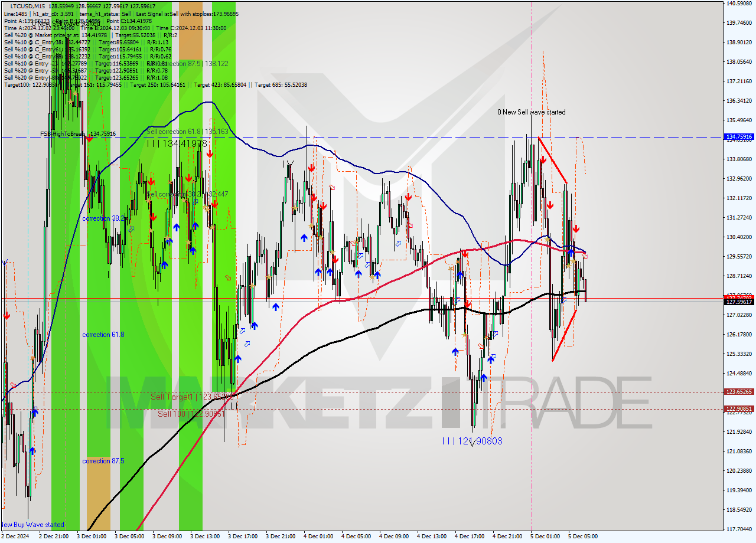The height and width of the screenshot is (543, 756).
Task: Click the 132.11720 price axis label
Action: [739, 198]
